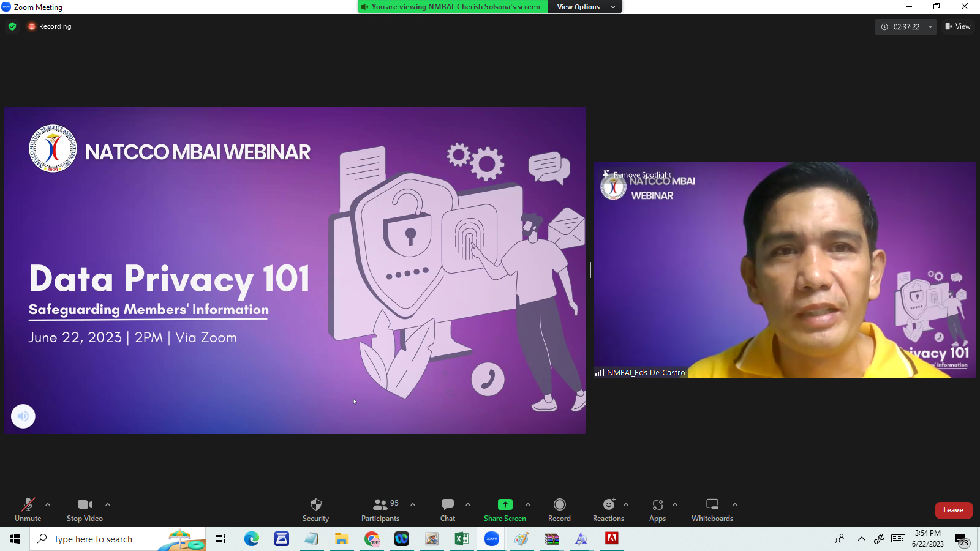
Task: Open Adobe Acrobat from taskbar
Action: [x=612, y=539]
